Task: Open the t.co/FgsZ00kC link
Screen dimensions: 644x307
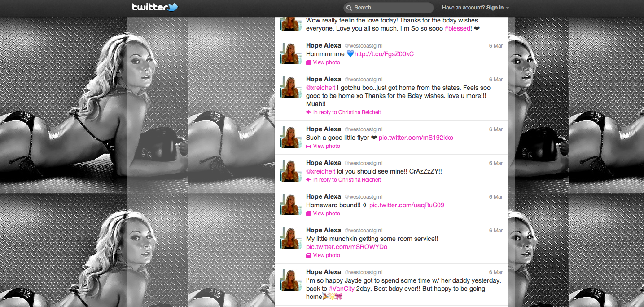Action: (384, 54)
